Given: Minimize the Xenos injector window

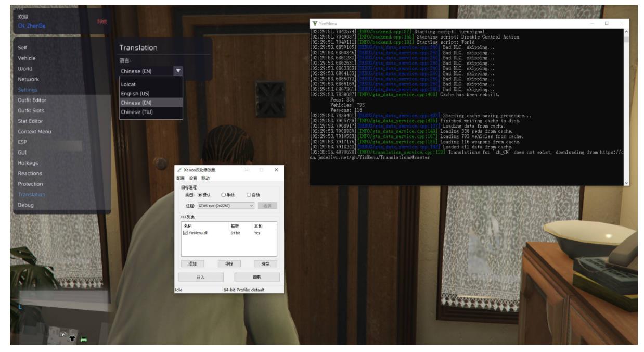Looking at the screenshot, I should (247, 170).
